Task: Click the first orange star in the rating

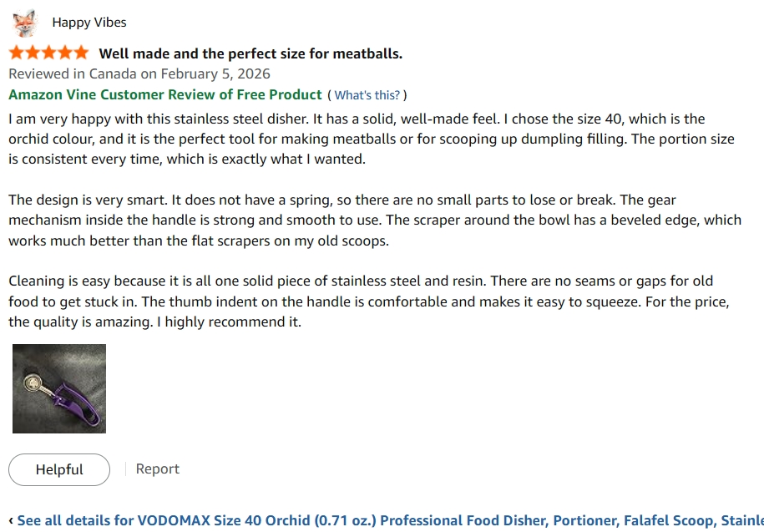Action: click(16, 53)
